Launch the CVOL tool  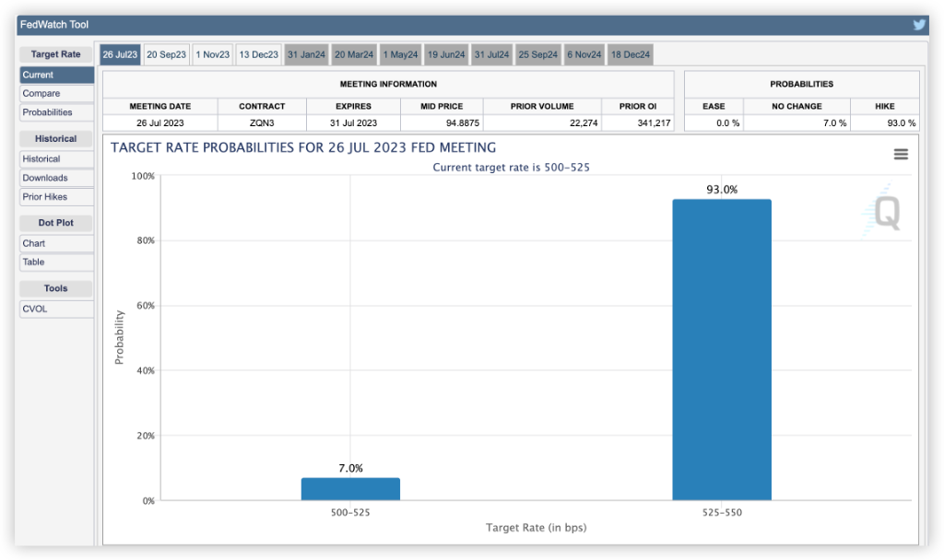click(x=56, y=309)
